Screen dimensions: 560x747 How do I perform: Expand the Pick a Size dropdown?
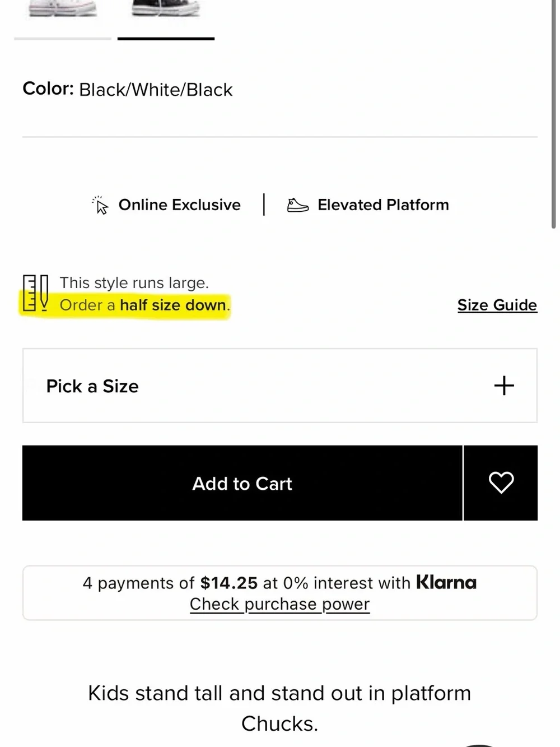tap(280, 386)
